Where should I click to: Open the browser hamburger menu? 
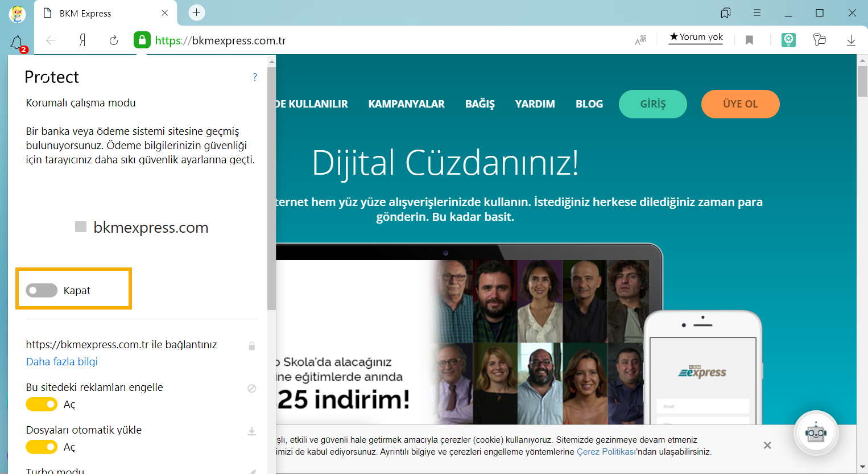(x=757, y=13)
